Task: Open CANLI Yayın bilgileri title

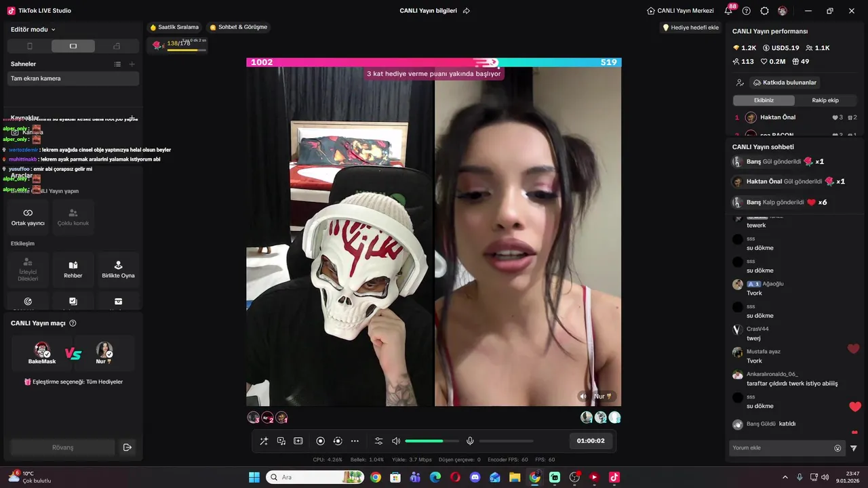Action: tap(428, 11)
